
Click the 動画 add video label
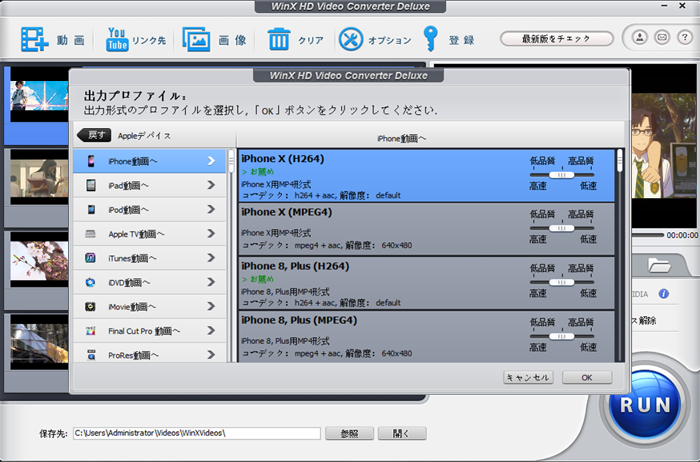tap(71, 40)
